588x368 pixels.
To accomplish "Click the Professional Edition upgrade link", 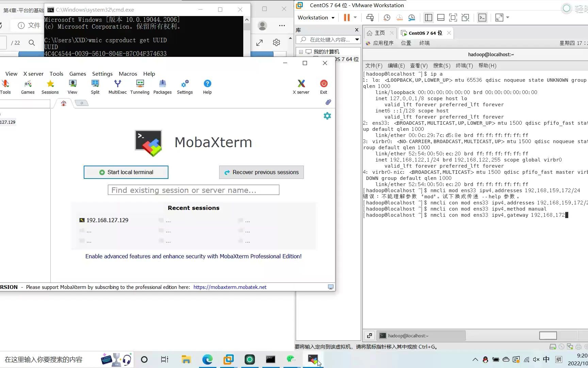I will coord(193,256).
